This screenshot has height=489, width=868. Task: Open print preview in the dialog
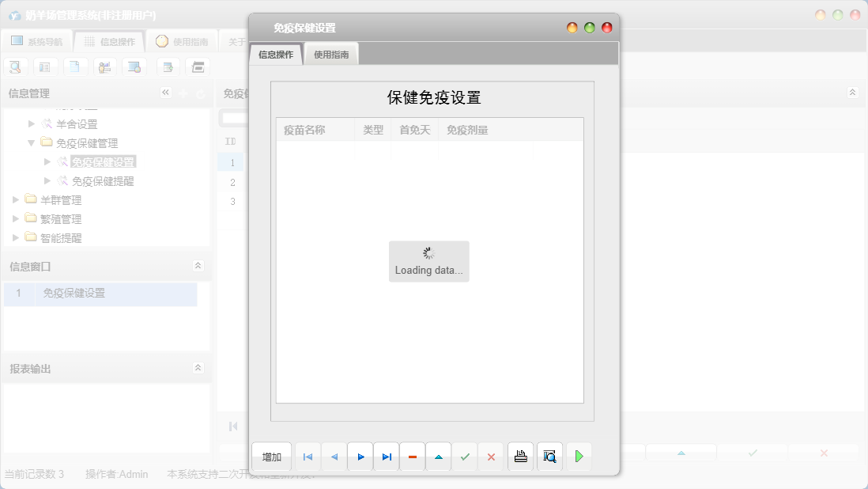point(549,457)
